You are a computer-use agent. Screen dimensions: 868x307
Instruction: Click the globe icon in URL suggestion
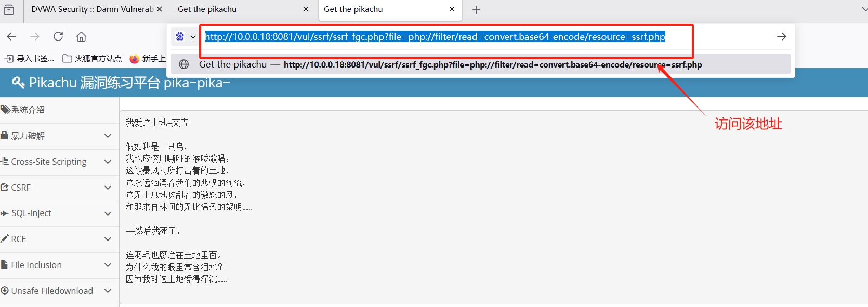coord(183,64)
